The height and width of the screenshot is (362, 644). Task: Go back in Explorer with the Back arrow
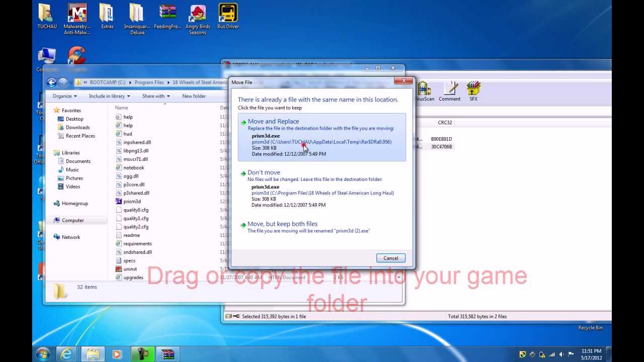pos(51,82)
